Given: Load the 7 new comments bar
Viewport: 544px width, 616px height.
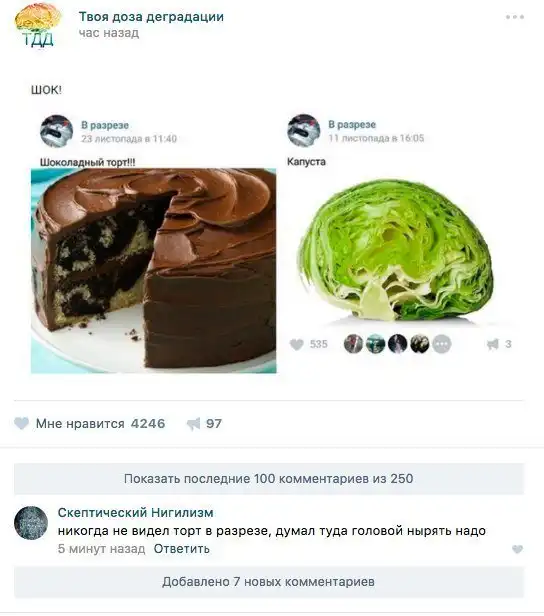Looking at the screenshot, I should 269,582.
